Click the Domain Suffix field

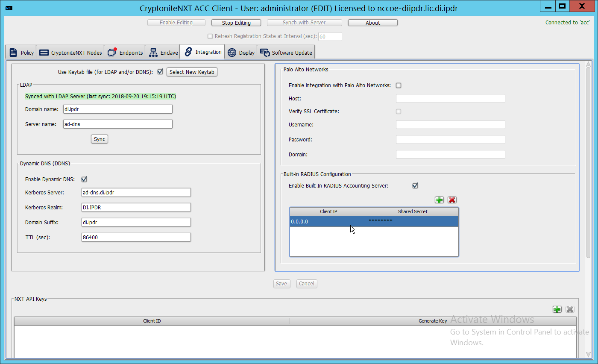coord(136,222)
